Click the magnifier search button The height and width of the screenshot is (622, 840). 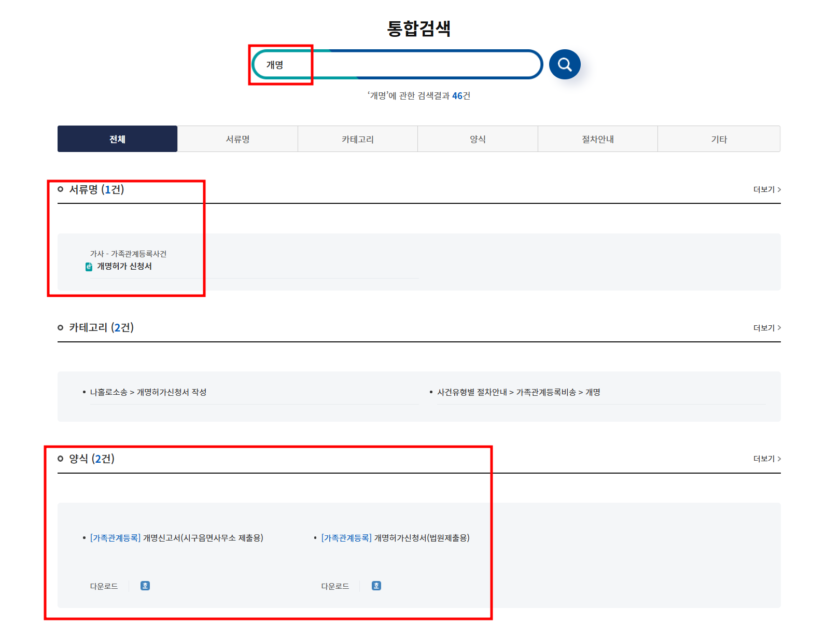(564, 64)
